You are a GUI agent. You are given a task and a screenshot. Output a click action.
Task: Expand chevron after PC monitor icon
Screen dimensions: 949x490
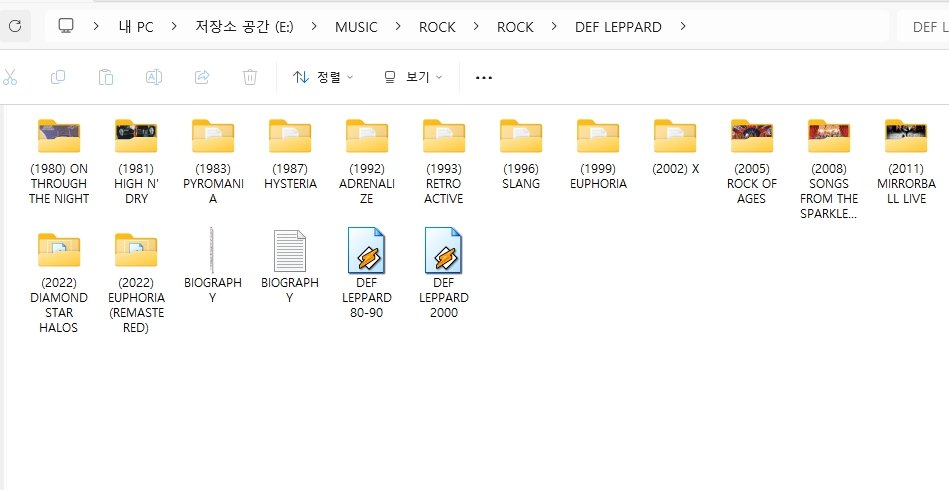point(96,27)
